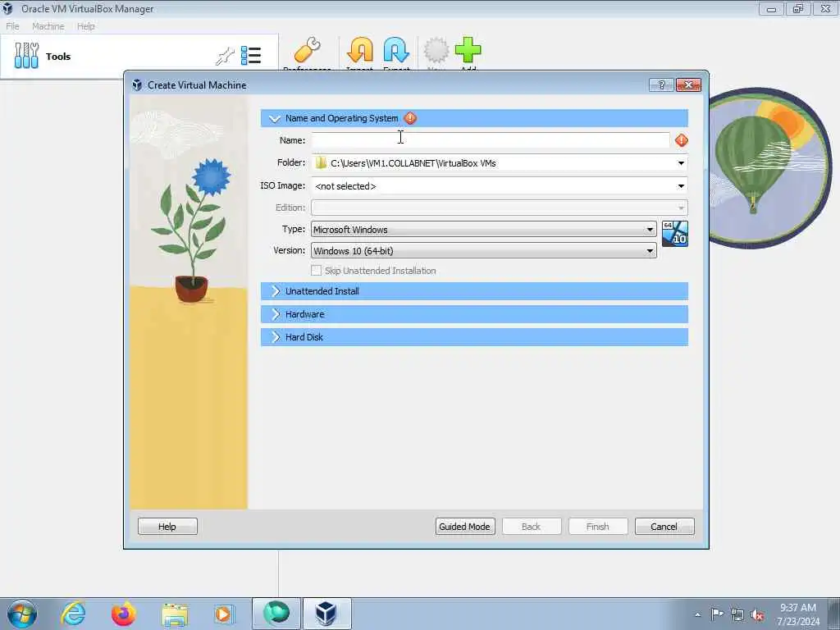Select the Tools icon in the sidebar

[26, 56]
